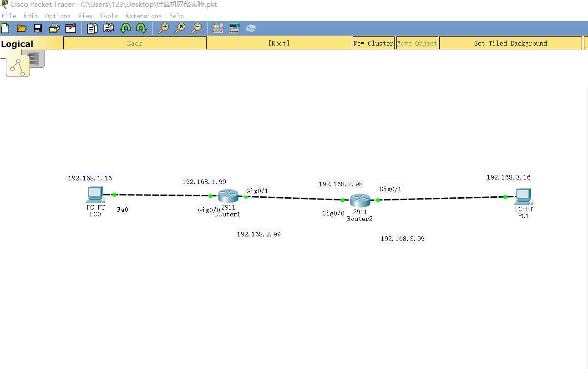The height and width of the screenshot is (369, 588).
Task: Click the cloud network icon in toolbar
Action: point(251,28)
